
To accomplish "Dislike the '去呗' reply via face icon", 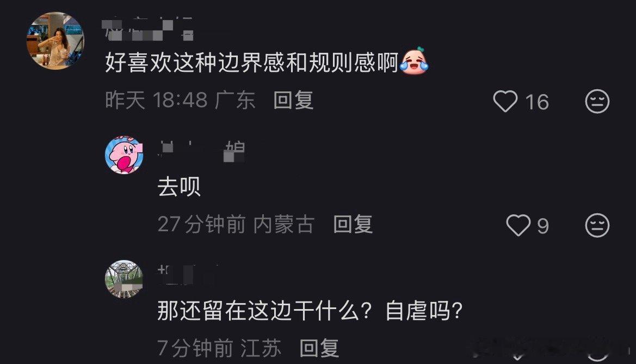I will (597, 225).
